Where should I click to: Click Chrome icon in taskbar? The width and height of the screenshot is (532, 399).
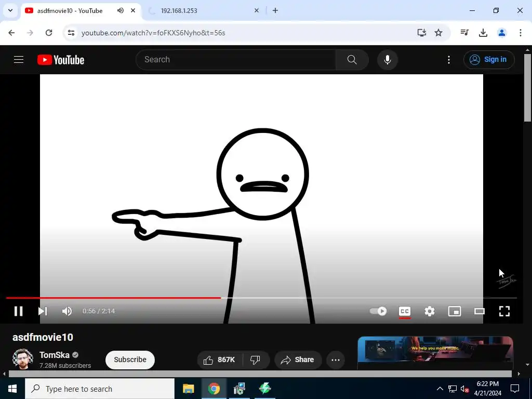click(x=214, y=389)
